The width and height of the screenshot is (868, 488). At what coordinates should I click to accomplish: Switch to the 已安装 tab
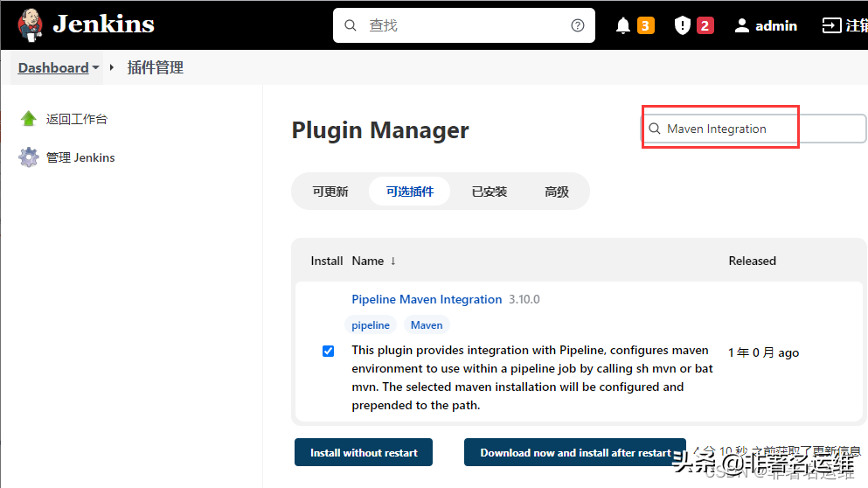tap(490, 192)
